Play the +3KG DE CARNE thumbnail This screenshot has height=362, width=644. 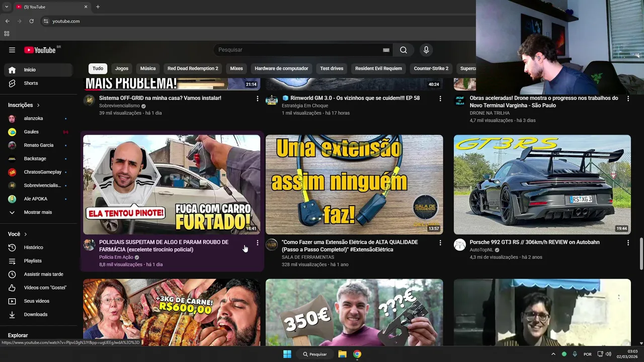172,312
